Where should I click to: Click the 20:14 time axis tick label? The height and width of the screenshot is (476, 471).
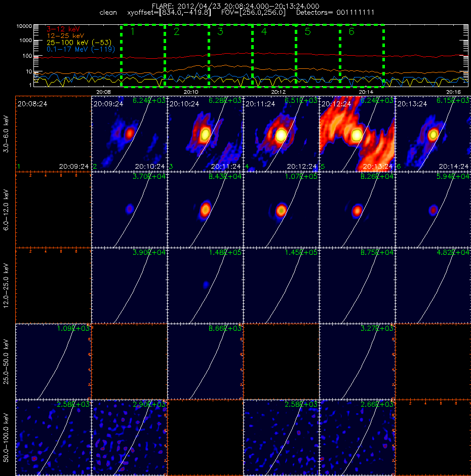tap(366, 92)
